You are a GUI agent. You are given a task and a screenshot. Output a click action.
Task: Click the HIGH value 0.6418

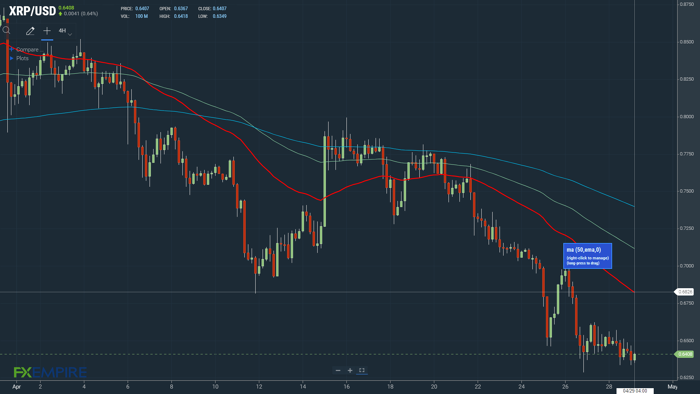[181, 16]
